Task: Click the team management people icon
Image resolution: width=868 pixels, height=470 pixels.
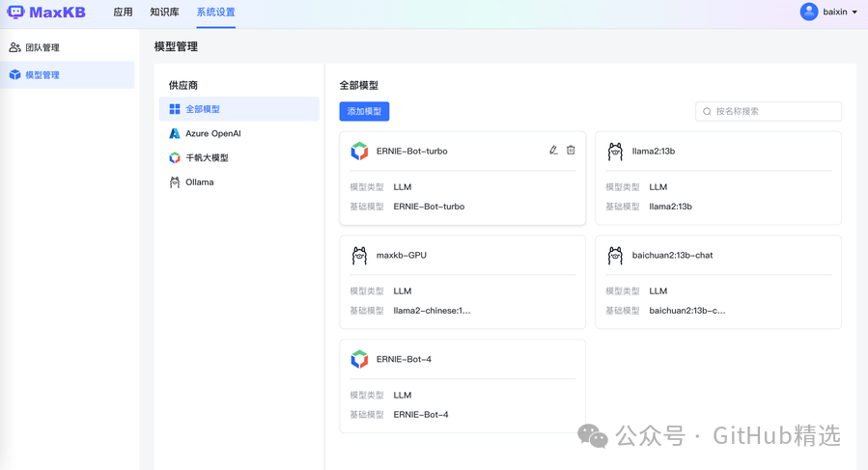Action: (x=14, y=47)
